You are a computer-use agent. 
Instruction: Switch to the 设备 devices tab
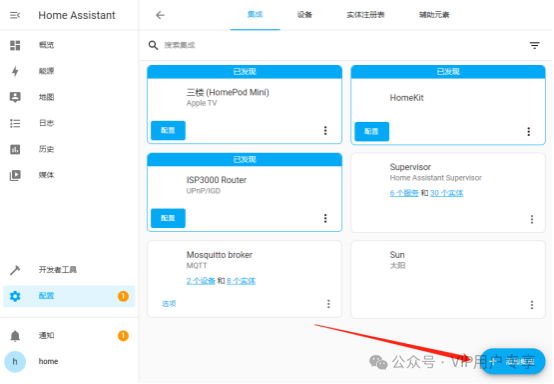pos(304,15)
